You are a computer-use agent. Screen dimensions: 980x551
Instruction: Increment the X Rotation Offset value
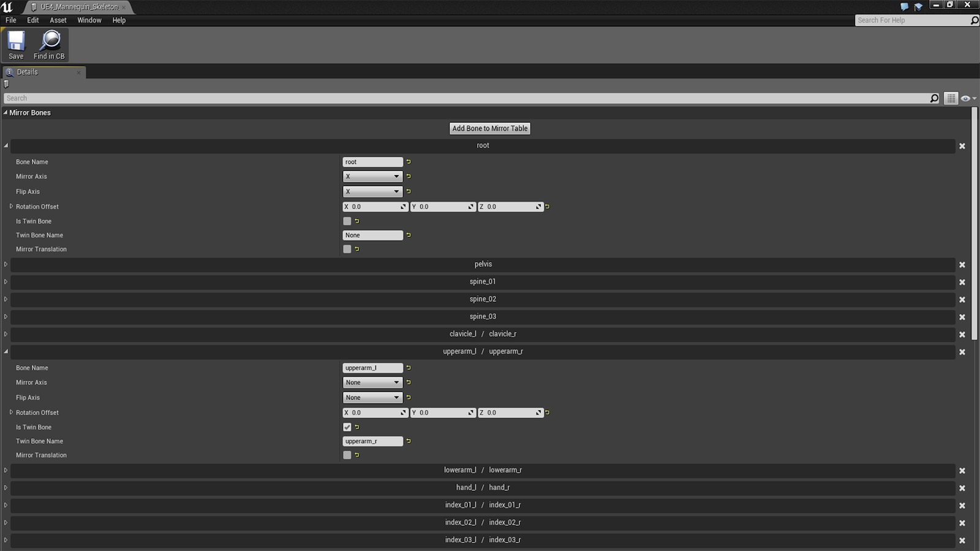click(x=402, y=204)
